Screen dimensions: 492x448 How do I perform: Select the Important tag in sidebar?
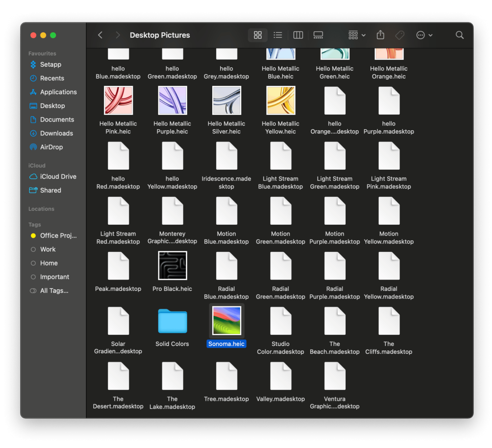[x=54, y=277]
